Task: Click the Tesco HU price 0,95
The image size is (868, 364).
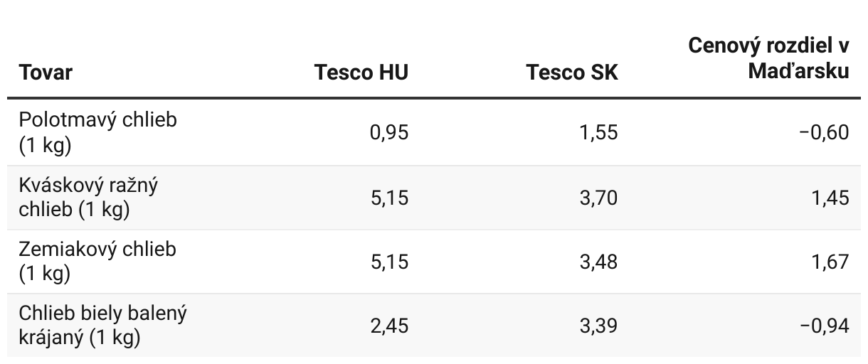Action: pos(389,133)
